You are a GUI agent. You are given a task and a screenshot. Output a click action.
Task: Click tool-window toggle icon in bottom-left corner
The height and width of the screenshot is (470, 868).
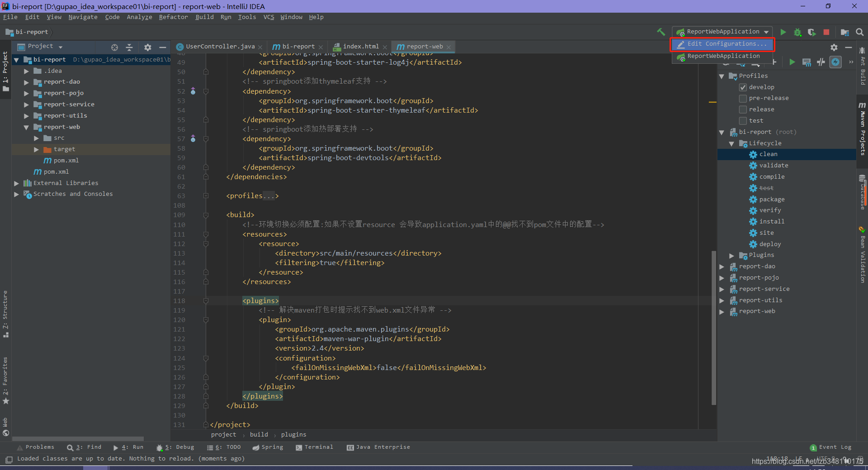9,460
